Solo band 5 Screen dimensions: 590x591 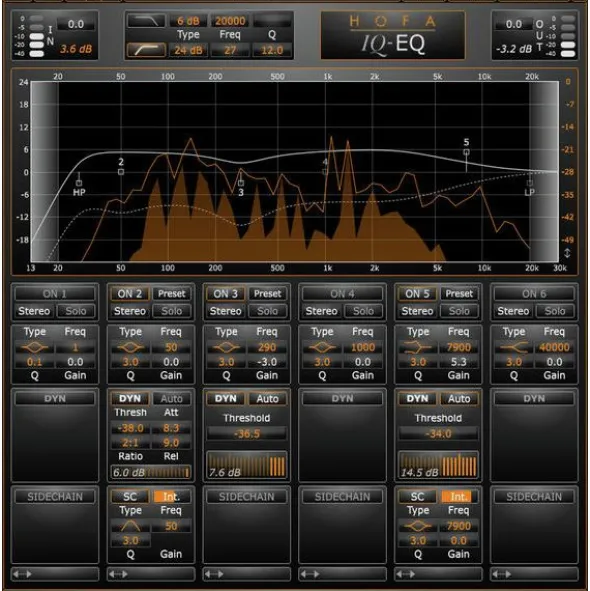click(x=459, y=311)
